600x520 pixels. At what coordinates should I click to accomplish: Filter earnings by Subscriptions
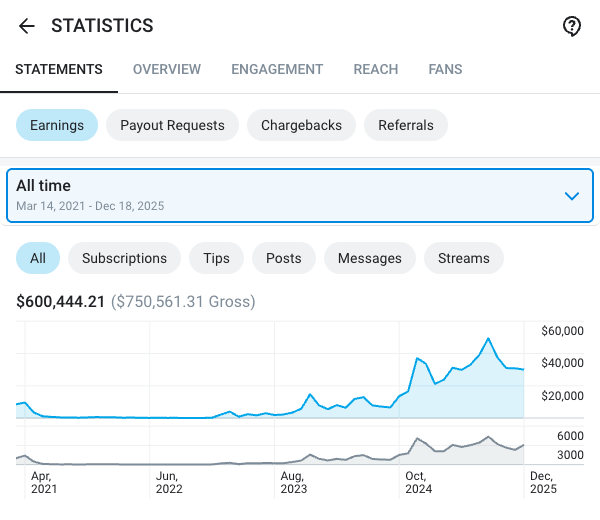click(124, 258)
